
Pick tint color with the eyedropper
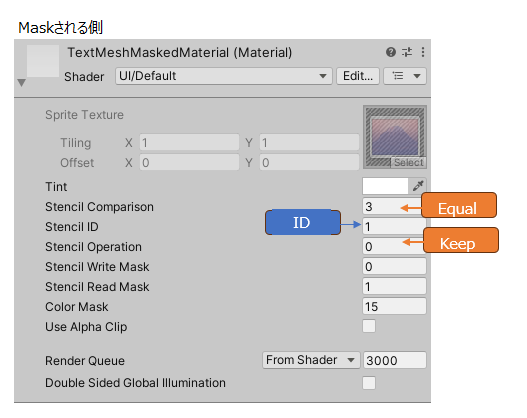[x=418, y=185]
